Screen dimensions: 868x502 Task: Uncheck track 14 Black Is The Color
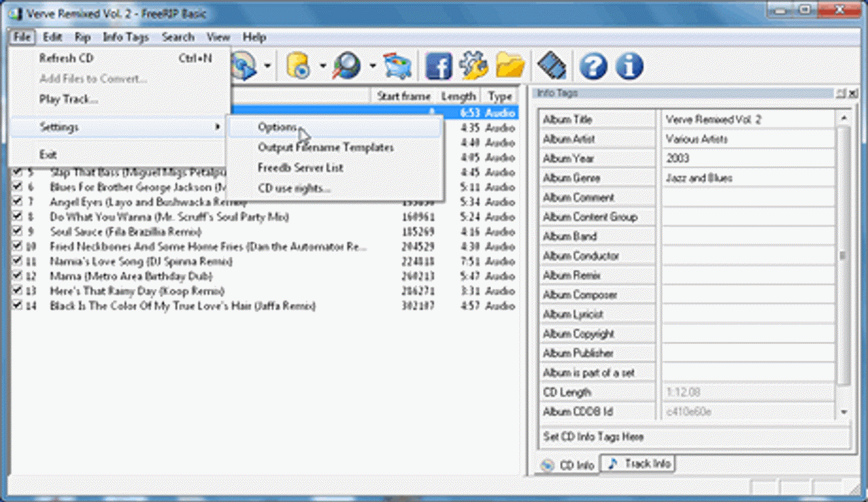click(x=18, y=307)
